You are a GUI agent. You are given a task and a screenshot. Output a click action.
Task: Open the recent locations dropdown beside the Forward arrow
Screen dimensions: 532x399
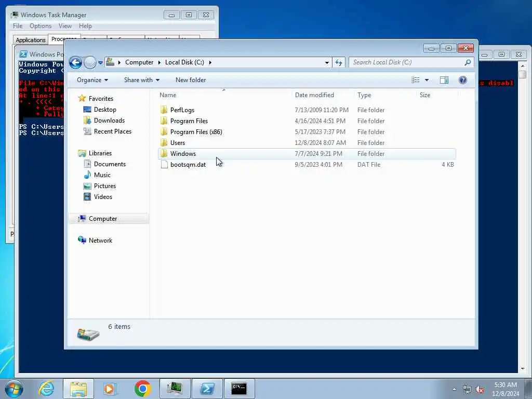pyautogui.click(x=100, y=63)
